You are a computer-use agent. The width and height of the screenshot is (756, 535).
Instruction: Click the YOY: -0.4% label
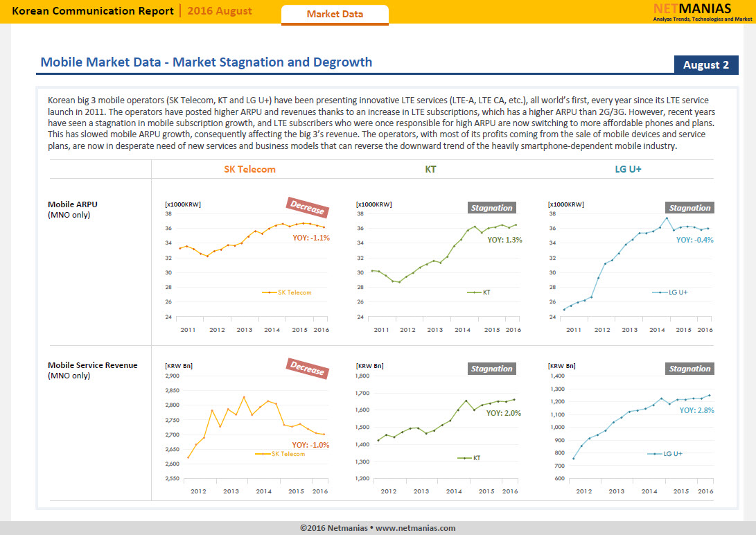pyautogui.click(x=695, y=240)
